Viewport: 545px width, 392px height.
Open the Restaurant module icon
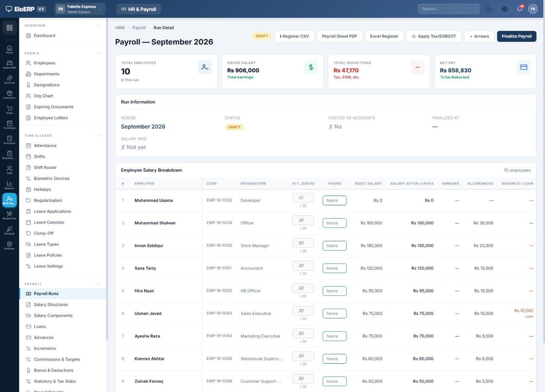tap(9, 215)
